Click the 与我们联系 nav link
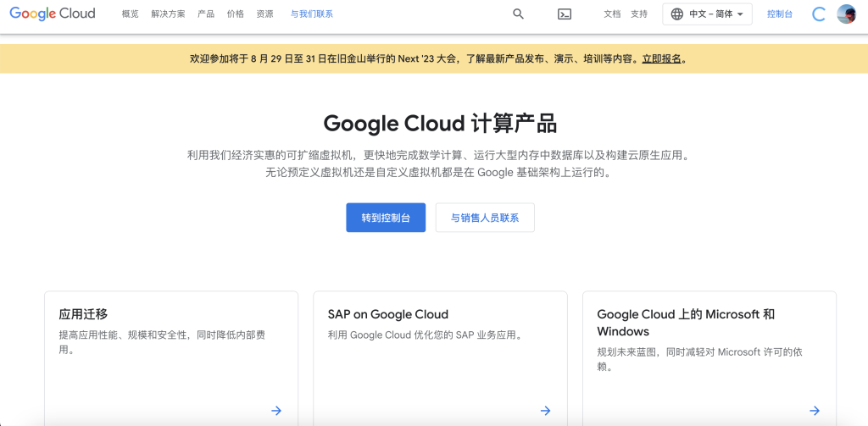Image resolution: width=868 pixels, height=426 pixels. click(x=312, y=14)
